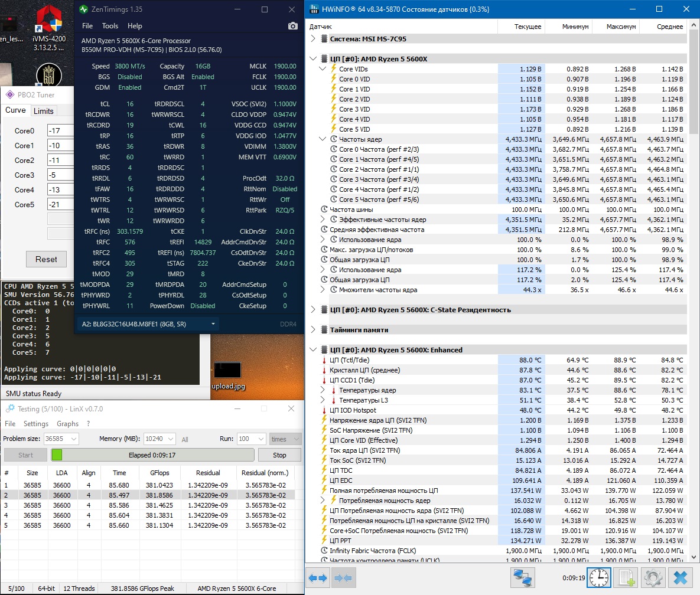The width and height of the screenshot is (700, 595).
Task: Click GFlops column header in LinX
Action: click(x=159, y=473)
